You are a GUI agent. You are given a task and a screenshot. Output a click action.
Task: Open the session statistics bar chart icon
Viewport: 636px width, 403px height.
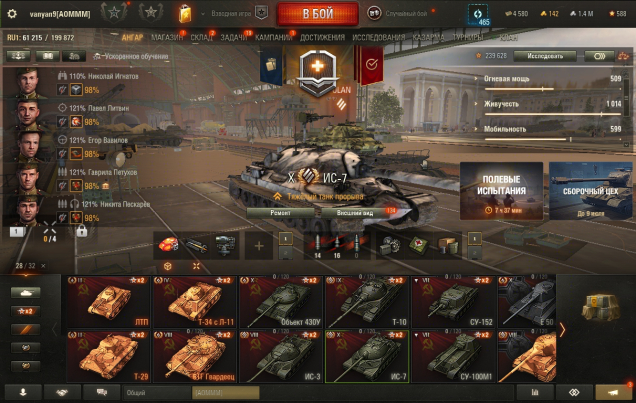pyautogui.click(x=535, y=392)
